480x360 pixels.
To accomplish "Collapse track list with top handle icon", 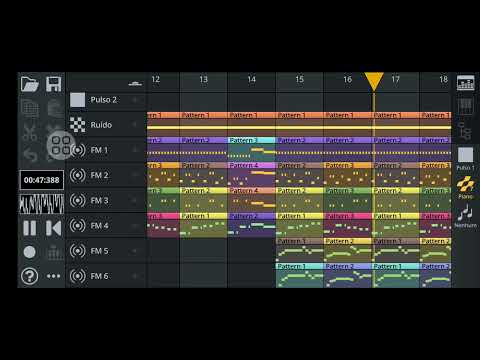I will (x=135, y=84).
